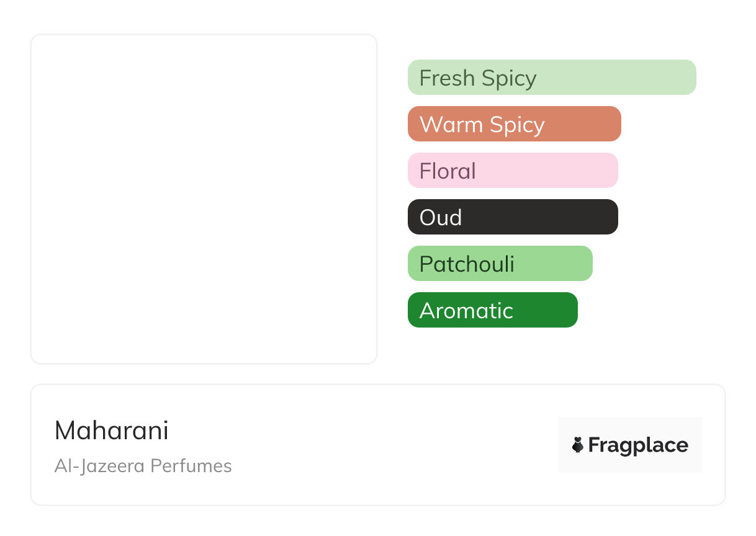Click the white 'Aromatic' text label
756x536 pixels.
(x=466, y=311)
